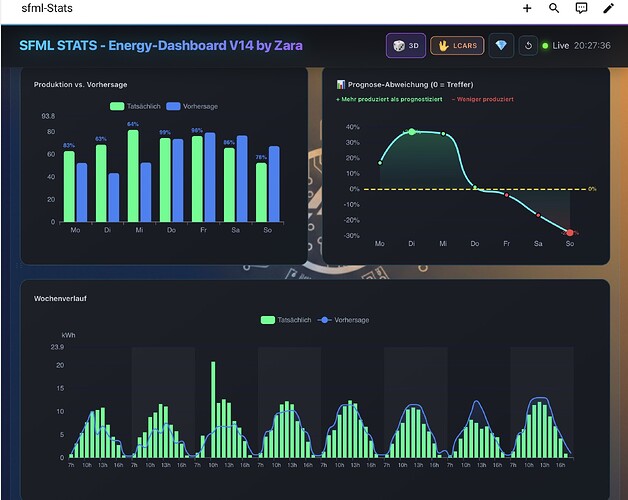Image resolution: width=628 pixels, height=500 pixels.
Task: Click the tallest spike bar in Wochenverlauf
Action: [x=213, y=409]
